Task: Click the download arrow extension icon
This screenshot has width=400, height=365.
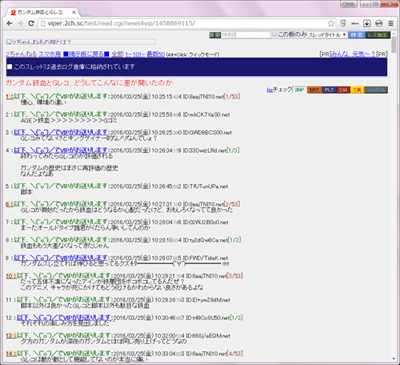Action: pos(367,23)
